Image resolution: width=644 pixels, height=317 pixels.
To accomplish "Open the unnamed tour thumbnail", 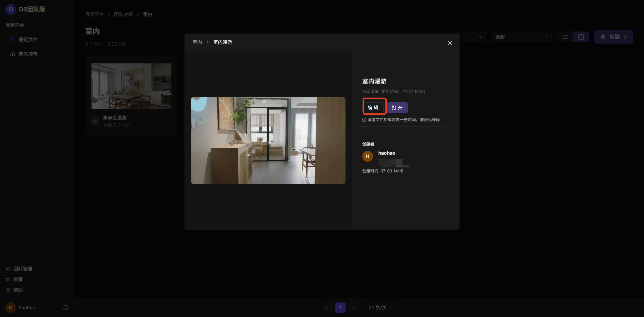I will pos(131,86).
